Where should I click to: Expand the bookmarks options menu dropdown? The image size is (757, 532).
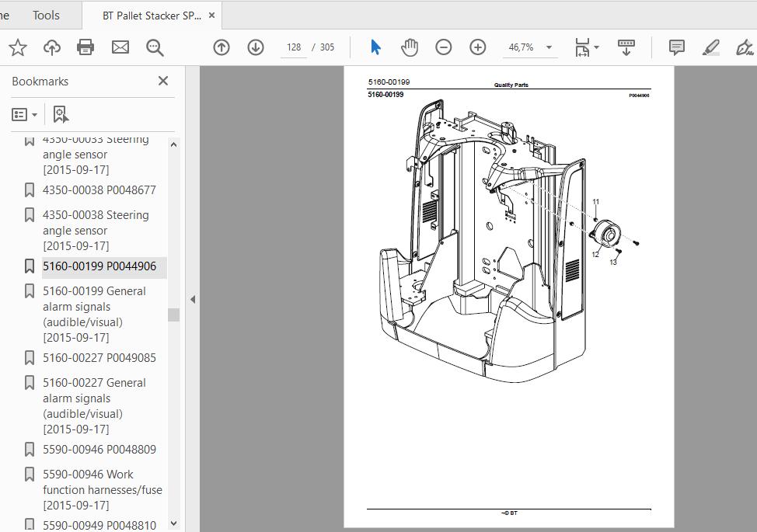24,115
